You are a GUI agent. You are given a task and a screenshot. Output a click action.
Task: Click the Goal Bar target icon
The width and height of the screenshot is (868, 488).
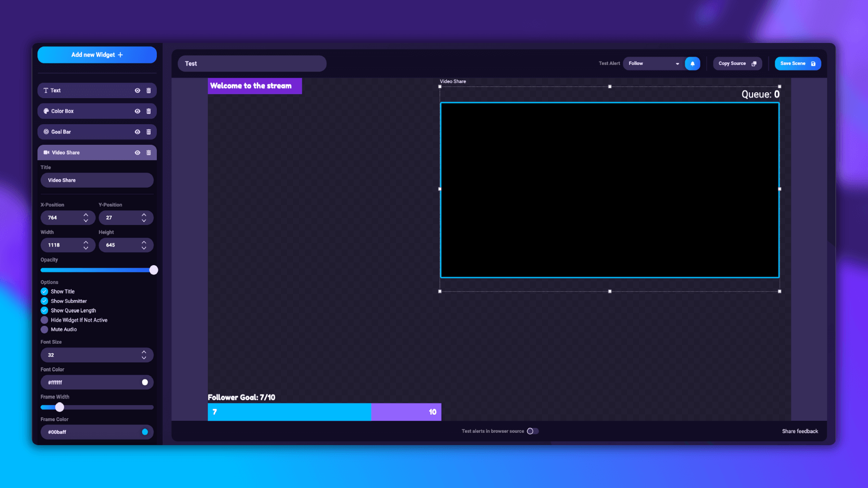[46, 132]
